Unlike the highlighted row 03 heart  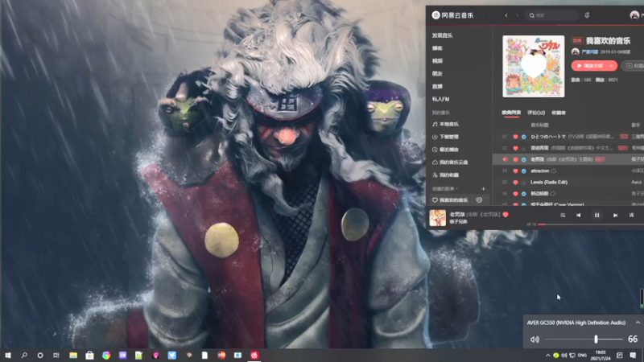tap(515, 159)
